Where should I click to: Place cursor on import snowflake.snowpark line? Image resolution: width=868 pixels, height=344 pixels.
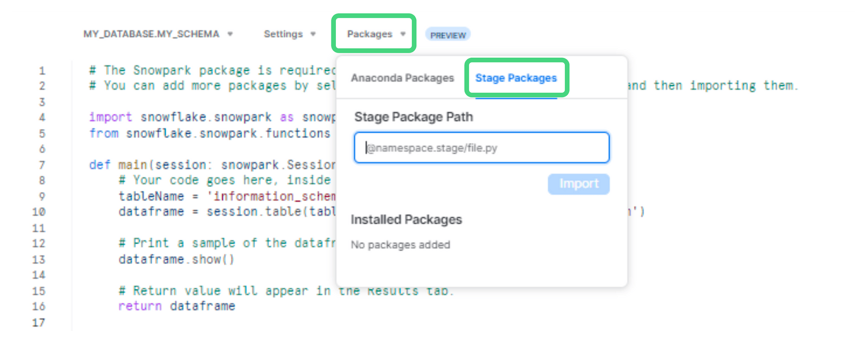212,118
